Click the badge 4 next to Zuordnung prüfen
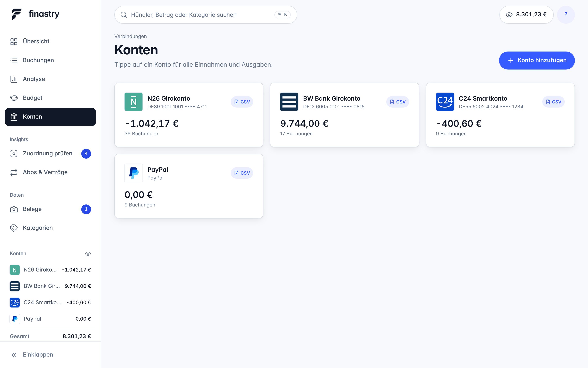 click(86, 154)
